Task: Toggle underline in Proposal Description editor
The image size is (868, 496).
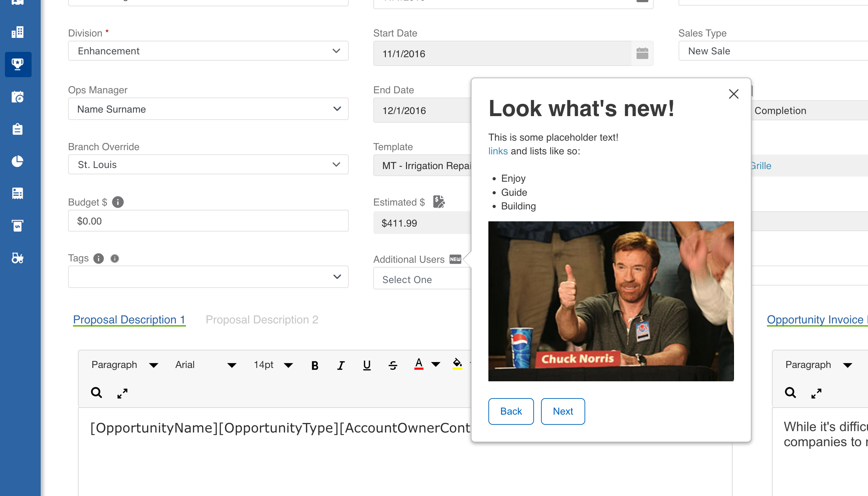Action: [x=367, y=366]
